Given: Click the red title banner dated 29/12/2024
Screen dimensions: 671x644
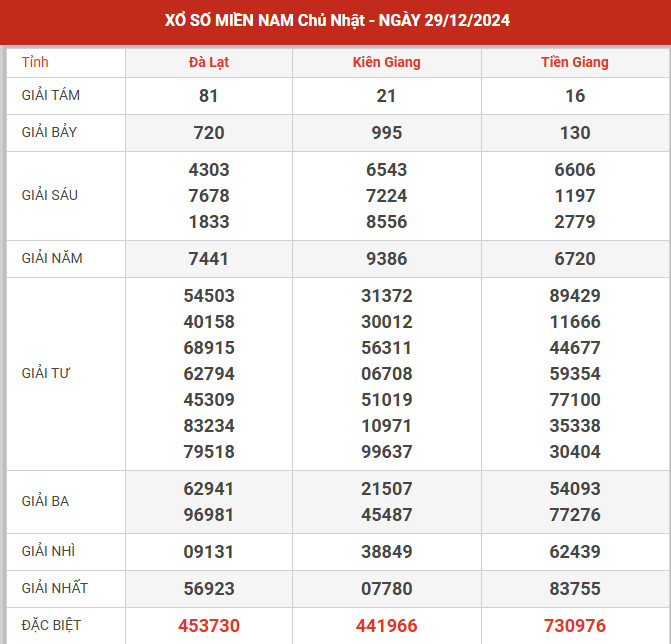Looking at the screenshot, I should tap(336, 21).
